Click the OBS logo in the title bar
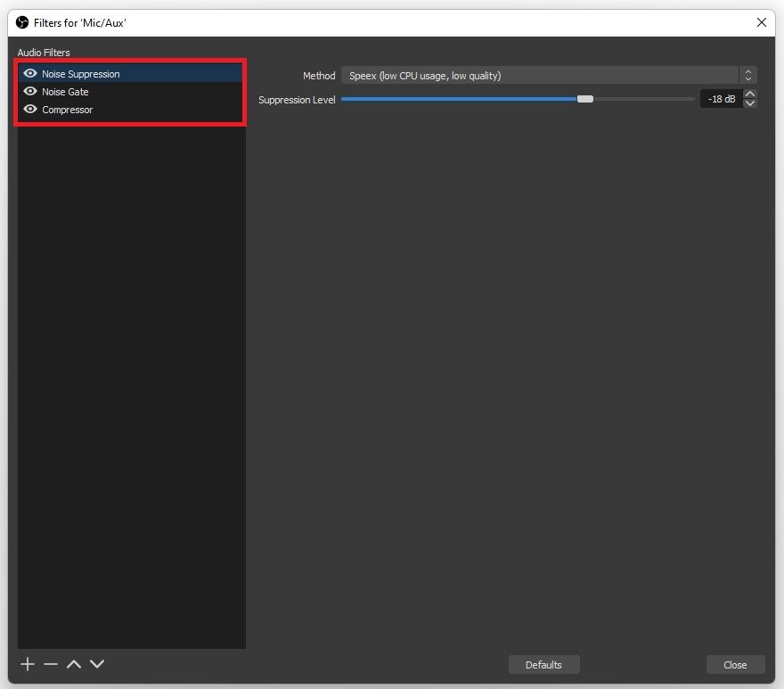Viewport: 784px width, 689px height. point(22,22)
